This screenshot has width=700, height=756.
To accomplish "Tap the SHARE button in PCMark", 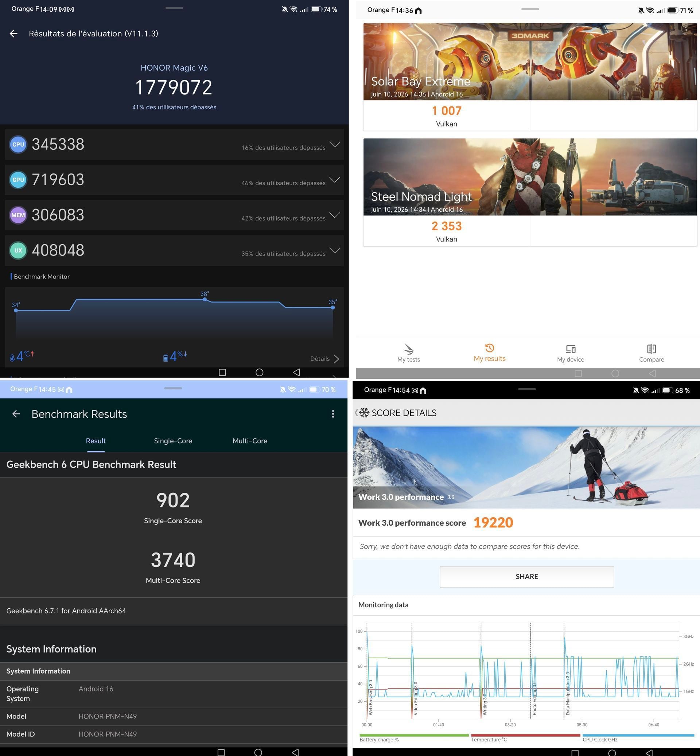I will pyautogui.click(x=527, y=576).
